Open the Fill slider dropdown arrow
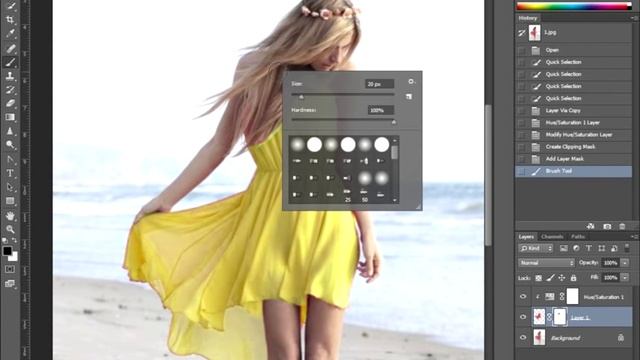The width and height of the screenshot is (640, 360). click(x=625, y=278)
